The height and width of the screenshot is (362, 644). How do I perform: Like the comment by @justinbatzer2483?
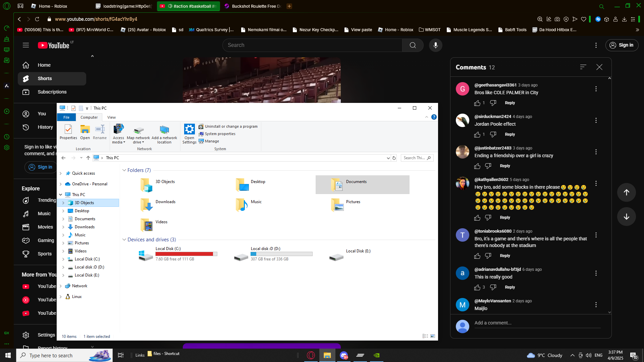(x=477, y=166)
